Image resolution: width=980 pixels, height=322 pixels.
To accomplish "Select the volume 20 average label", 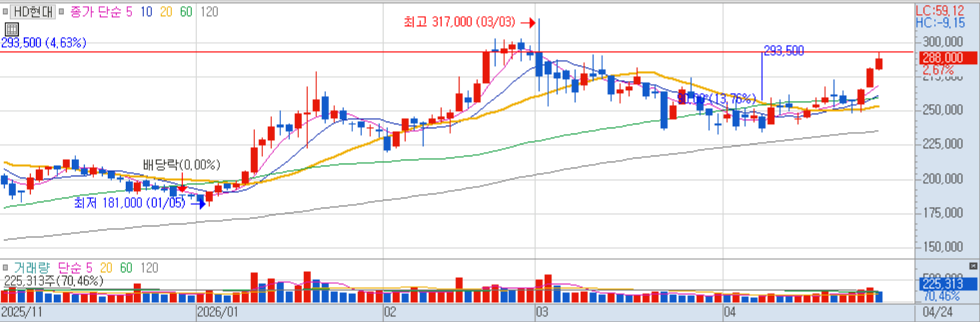I will coord(106,267).
